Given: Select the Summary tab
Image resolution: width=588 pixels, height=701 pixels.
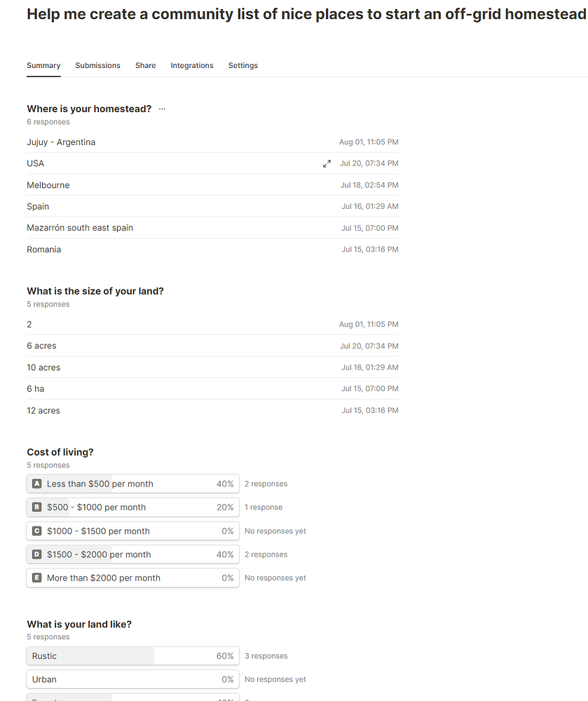Looking at the screenshot, I should click(x=43, y=65).
